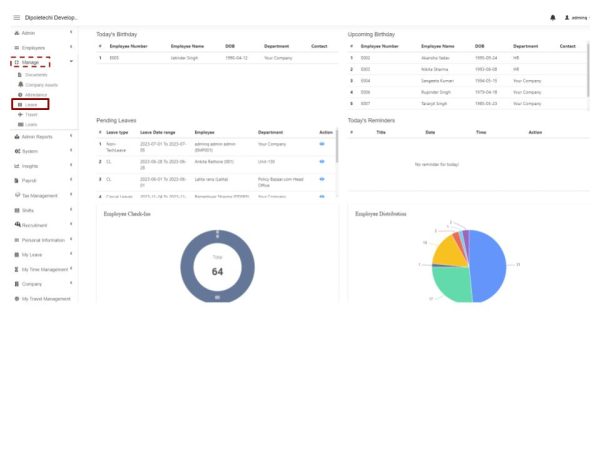Viewport: 600px width, 450px height.
Task: Click the Pending Leaves scrollbar
Action: point(337,145)
